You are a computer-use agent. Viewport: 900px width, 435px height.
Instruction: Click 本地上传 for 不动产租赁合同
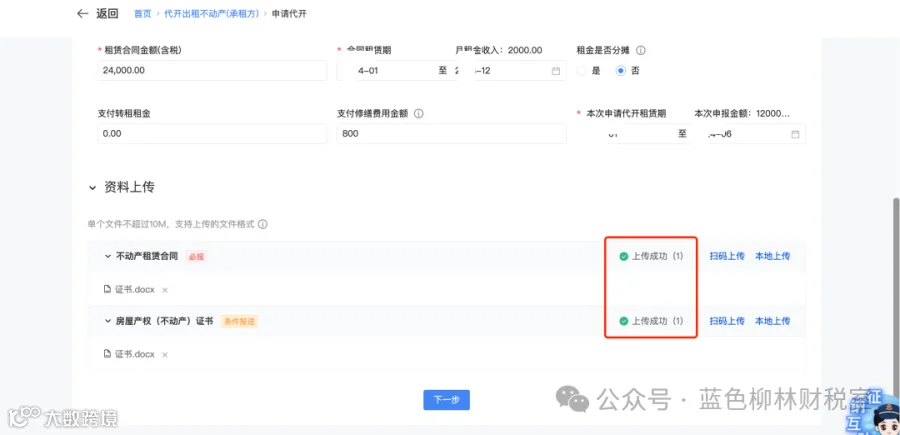point(772,257)
